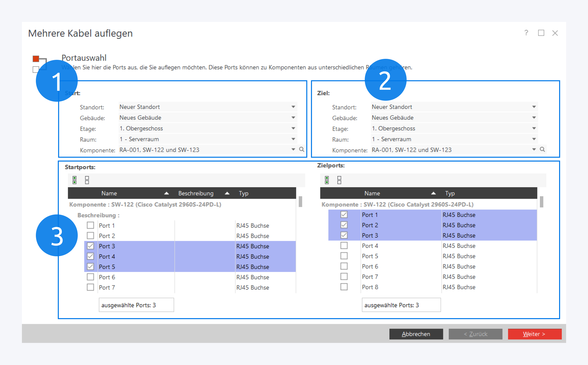Viewport: 588px width, 365px height.
Task: Check Port 1 in the Startports list
Action: tap(90, 225)
